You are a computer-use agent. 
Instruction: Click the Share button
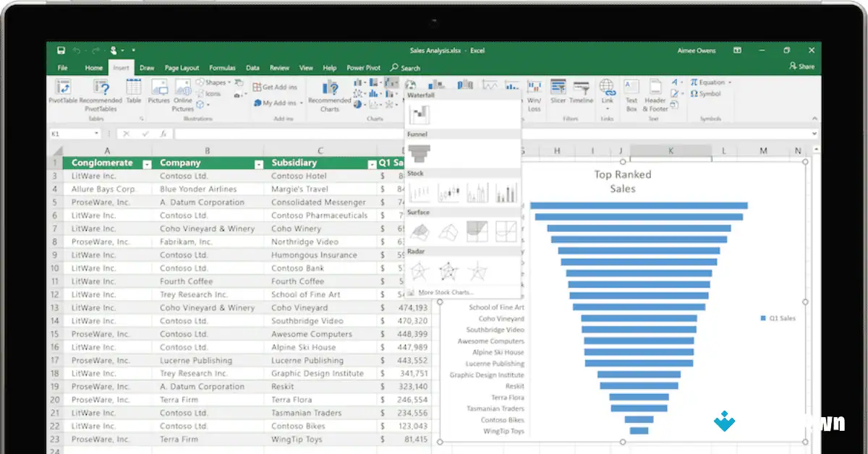click(x=804, y=67)
